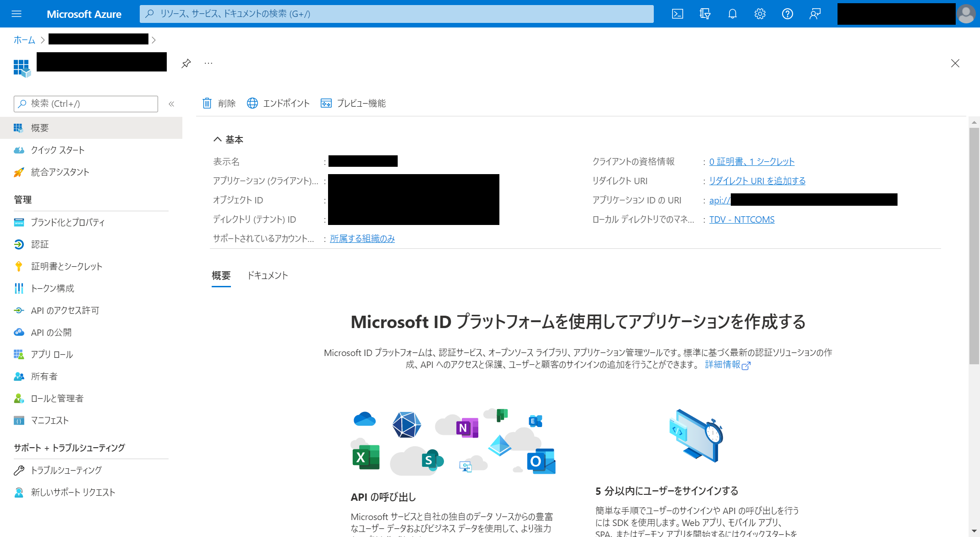Click the vertical scrollbar thumb
The width and height of the screenshot is (980, 537).
974,246
